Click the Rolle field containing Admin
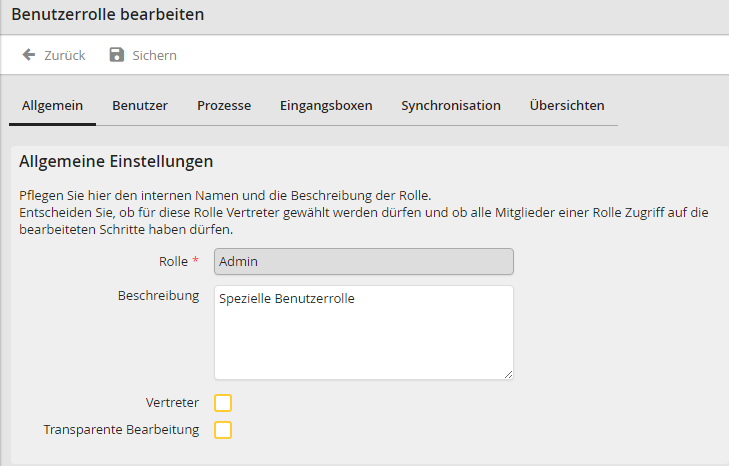 (x=364, y=262)
